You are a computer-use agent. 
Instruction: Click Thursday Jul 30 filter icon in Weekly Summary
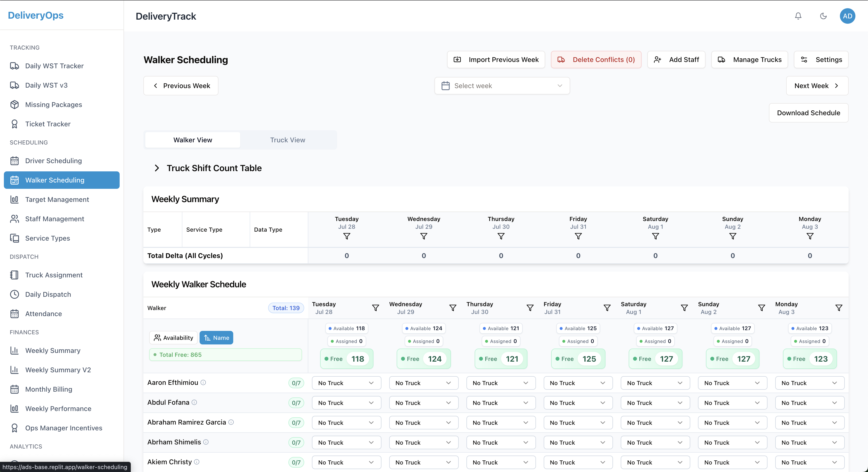point(501,236)
